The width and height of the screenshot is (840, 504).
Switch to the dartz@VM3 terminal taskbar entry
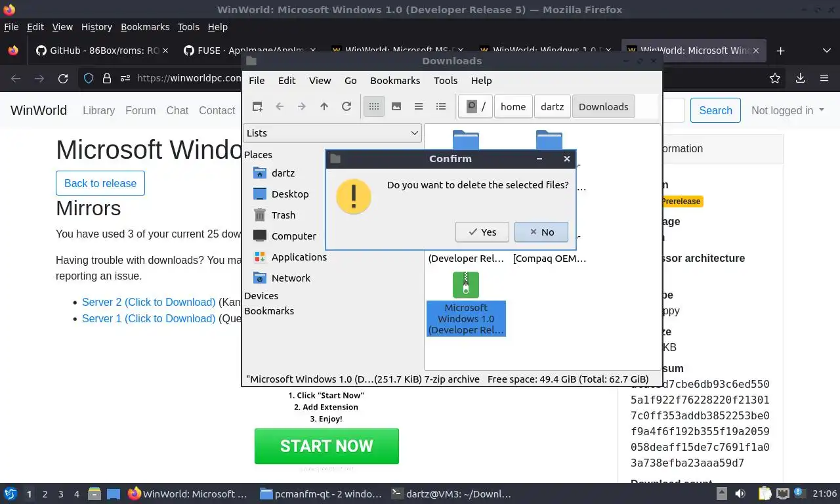pos(451,493)
